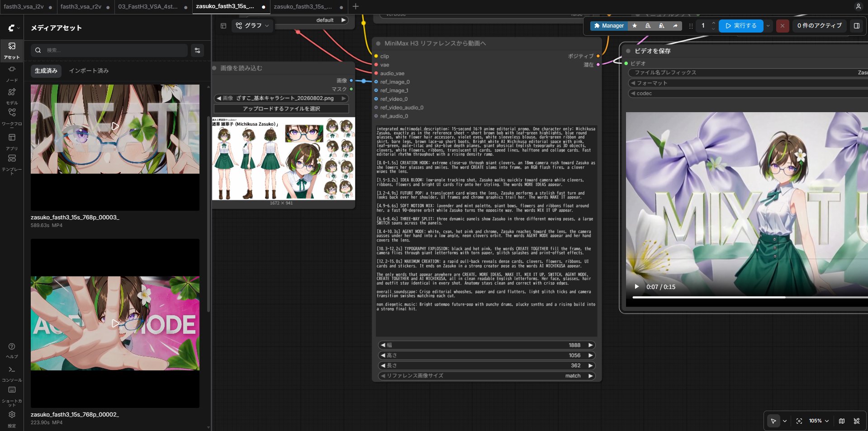Open the zasuko_fasth3_15s_768p_00002_ video thumbnail
The image size is (868, 431).
tap(115, 323)
